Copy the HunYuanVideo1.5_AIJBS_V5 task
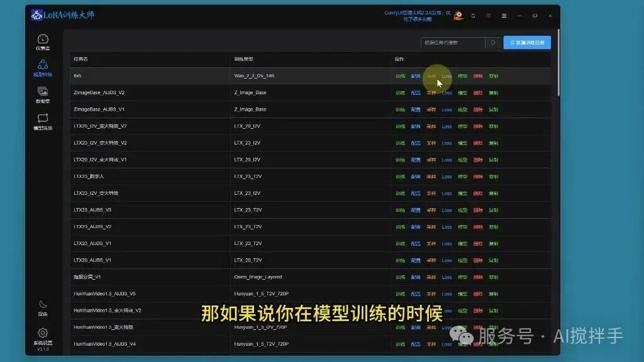 click(x=493, y=294)
